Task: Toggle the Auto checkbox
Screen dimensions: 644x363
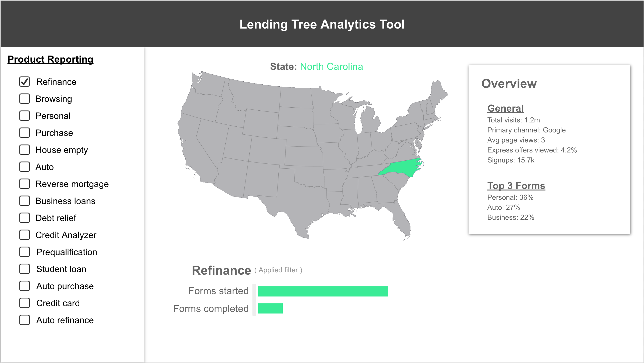Action: click(x=25, y=167)
